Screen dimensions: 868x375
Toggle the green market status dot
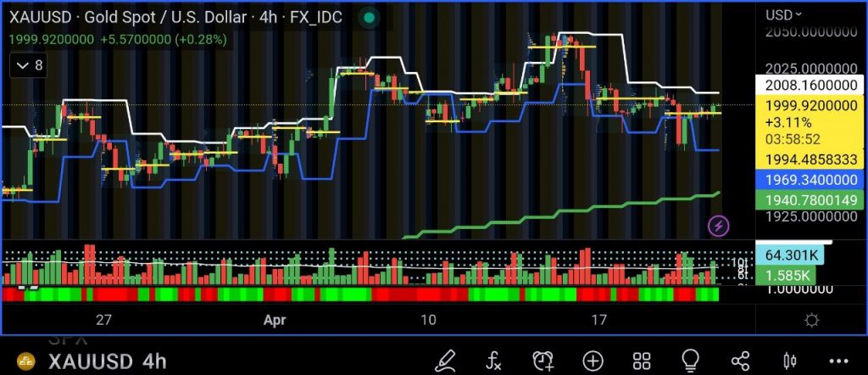tap(367, 18)
